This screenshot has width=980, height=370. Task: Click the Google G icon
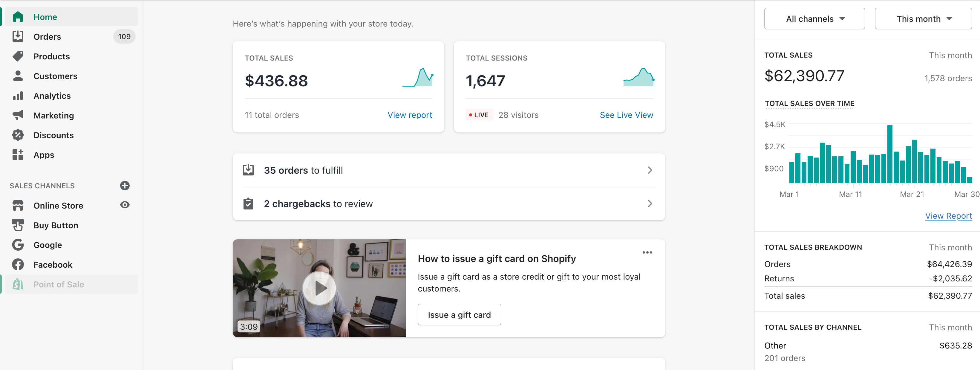pos(18,245)
